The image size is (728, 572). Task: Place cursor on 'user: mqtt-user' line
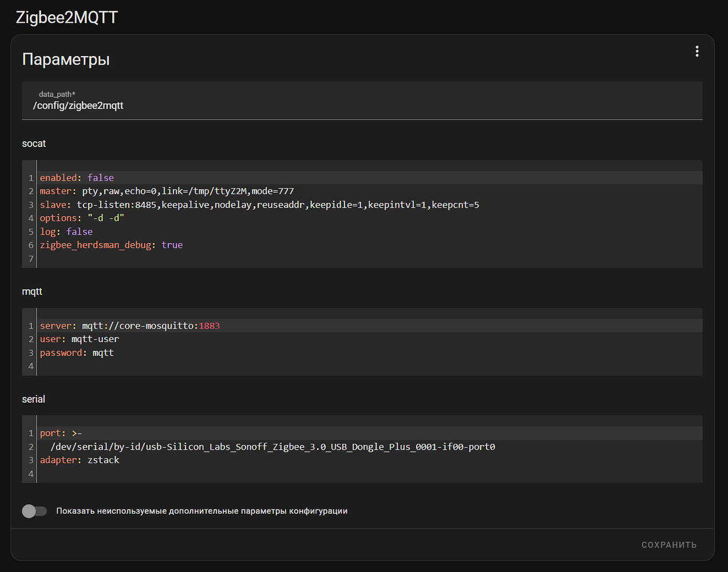(x=80, y=339)
